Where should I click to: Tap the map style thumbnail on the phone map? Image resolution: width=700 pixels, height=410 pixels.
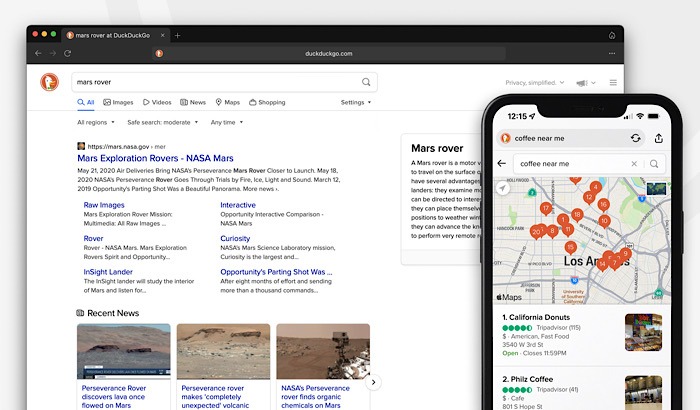pos(656,188)
